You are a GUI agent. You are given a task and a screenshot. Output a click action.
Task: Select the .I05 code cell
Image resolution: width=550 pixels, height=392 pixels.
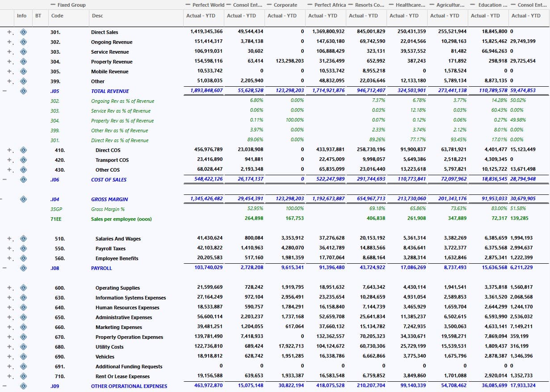tap(55, 91)
